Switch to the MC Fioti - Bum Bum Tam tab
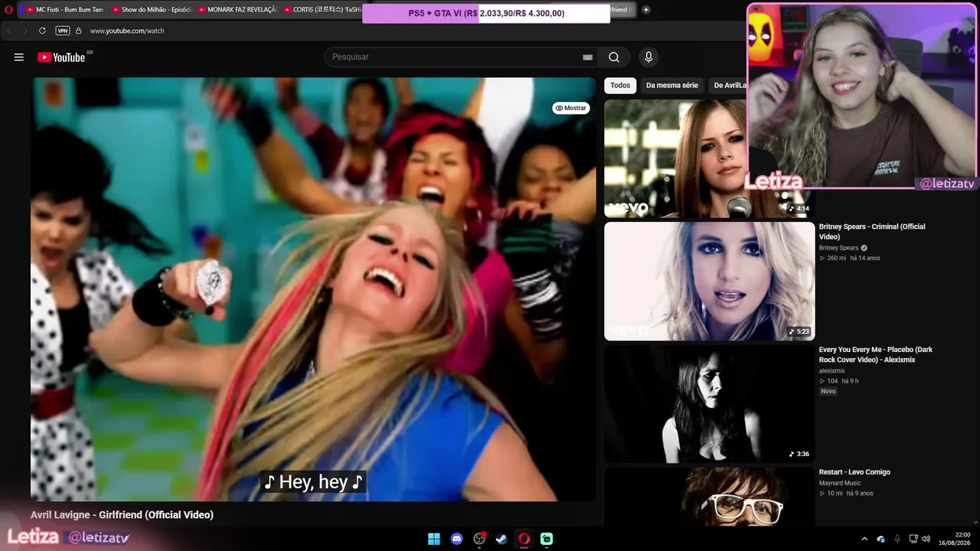 tap(64, 10)
